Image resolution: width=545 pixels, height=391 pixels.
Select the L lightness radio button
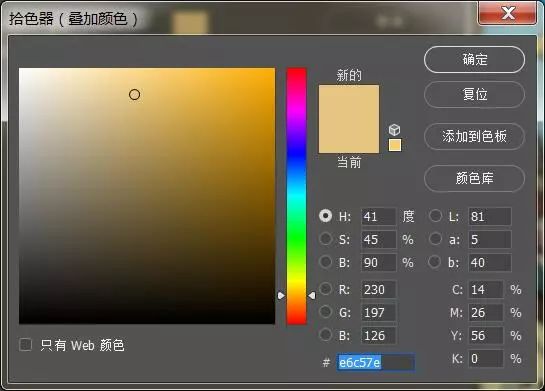click(x=435, y=216)
